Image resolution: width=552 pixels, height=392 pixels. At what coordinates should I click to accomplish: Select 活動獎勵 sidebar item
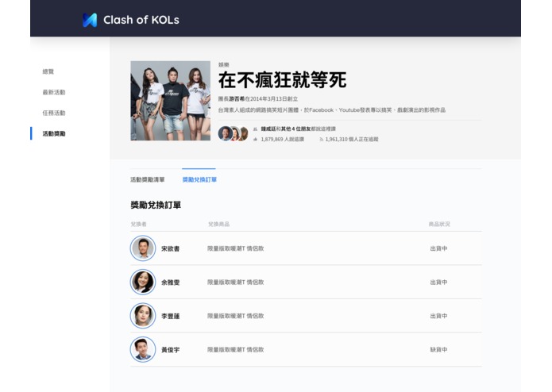tap(54, 133)
